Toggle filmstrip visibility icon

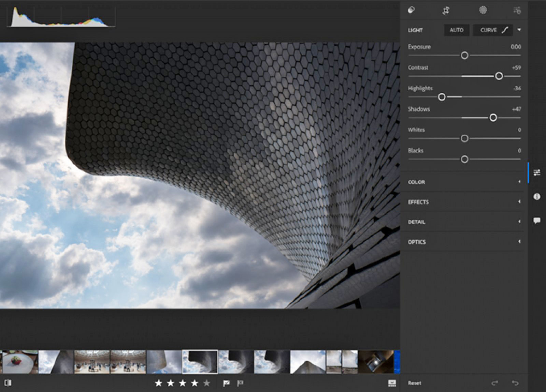tap(392, 383)
